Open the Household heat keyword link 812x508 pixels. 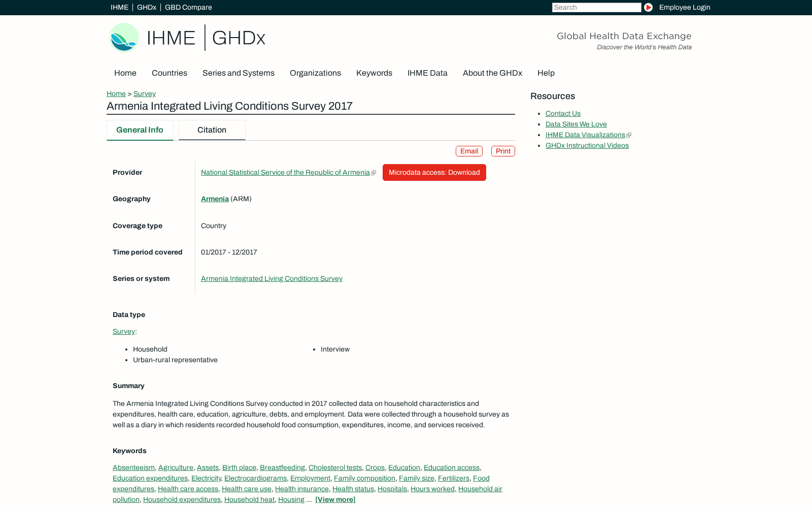(249, 499)
